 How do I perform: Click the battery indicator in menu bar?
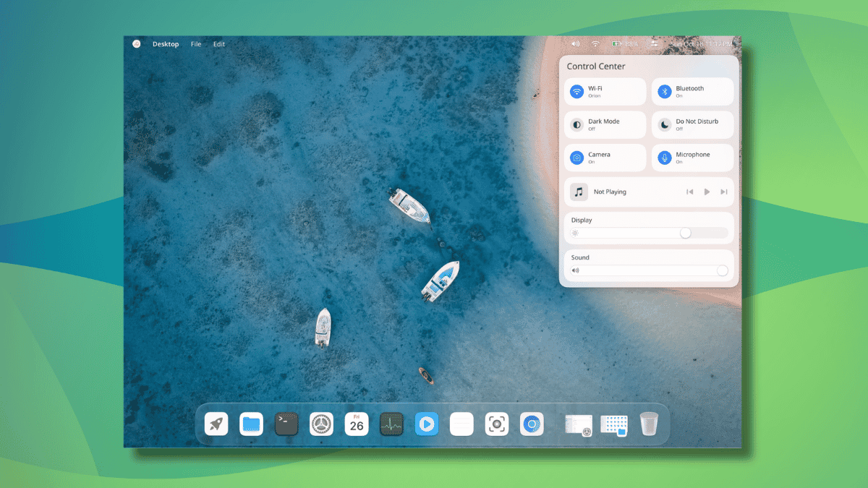626,44
